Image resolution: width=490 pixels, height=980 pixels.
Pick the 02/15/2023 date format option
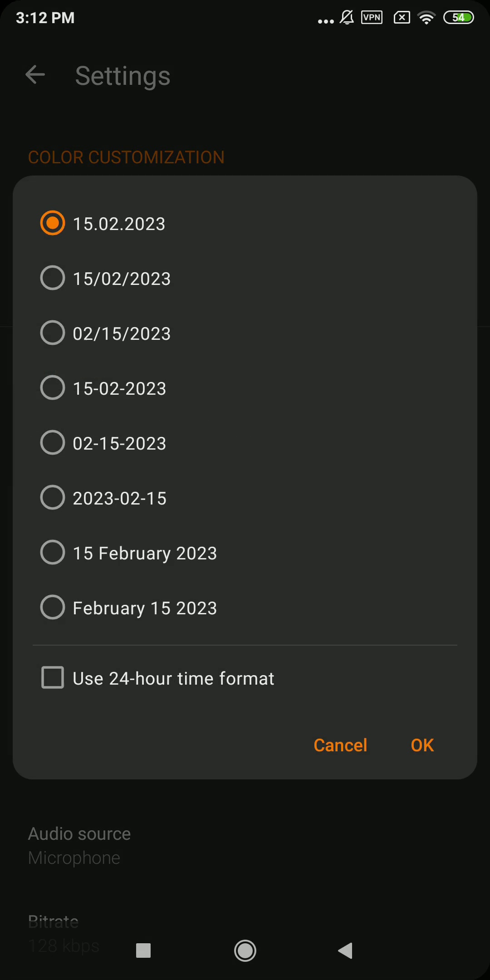coord(245,333)
